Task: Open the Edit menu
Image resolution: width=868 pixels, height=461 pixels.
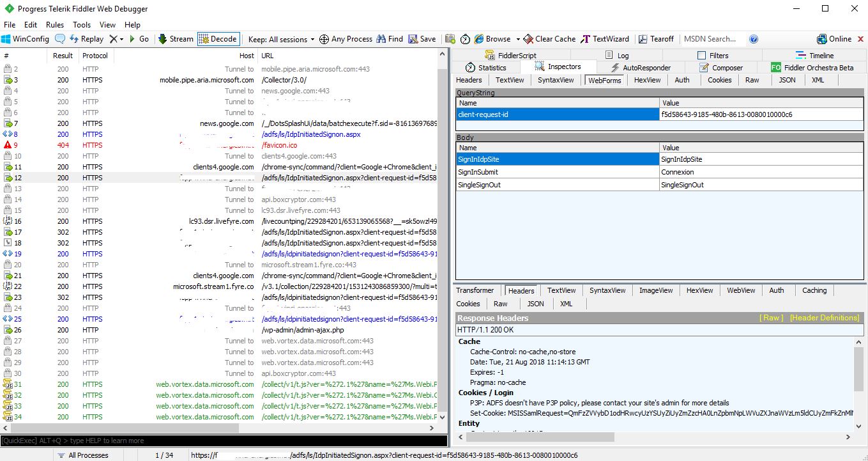Action: pyautogui.click(x=31, y=24)
